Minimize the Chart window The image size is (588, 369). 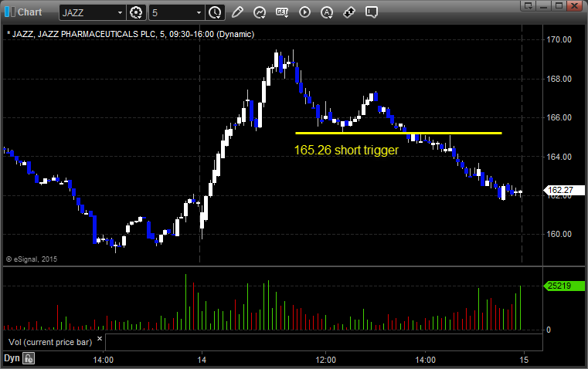(x=543, y=5)
